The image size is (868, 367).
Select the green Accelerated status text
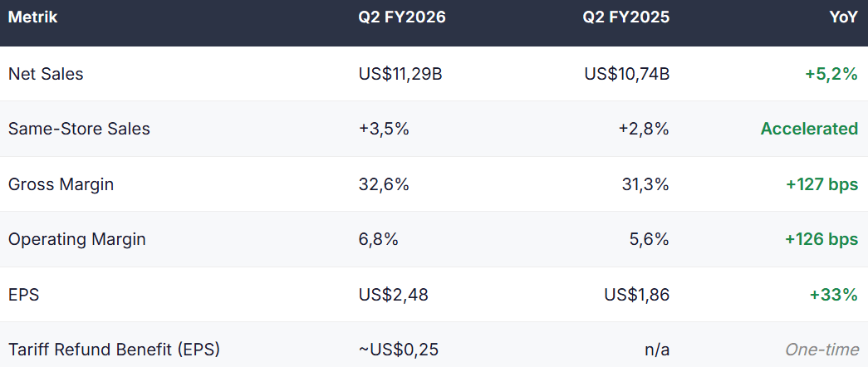(809, 129)
